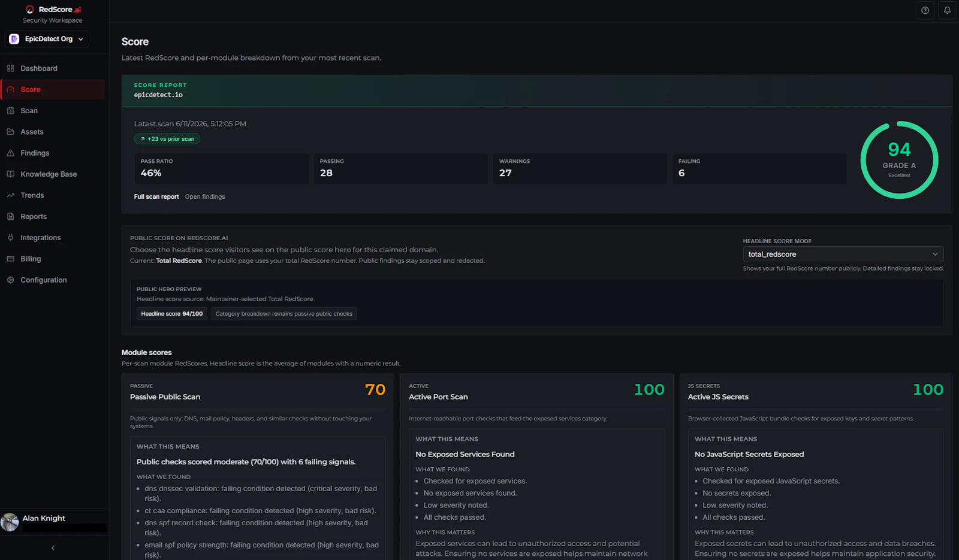This screenshot has height=560, width=959.
Task: Click the Reports document icon
Action: point(11,217)
